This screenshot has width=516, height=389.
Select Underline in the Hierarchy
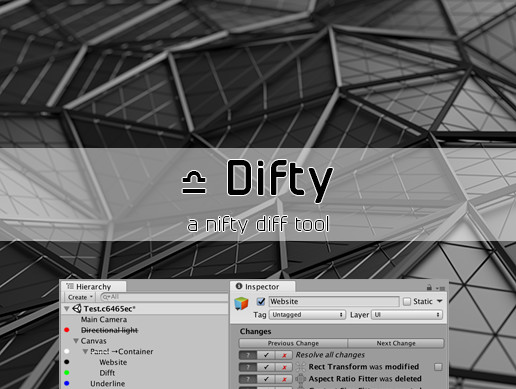(107, 383)
